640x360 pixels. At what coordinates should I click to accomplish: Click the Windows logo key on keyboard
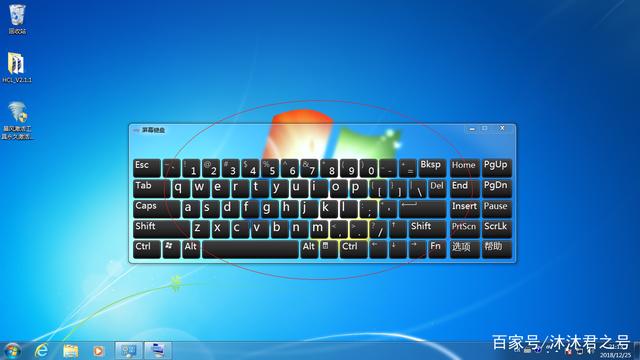coord(171,249)
